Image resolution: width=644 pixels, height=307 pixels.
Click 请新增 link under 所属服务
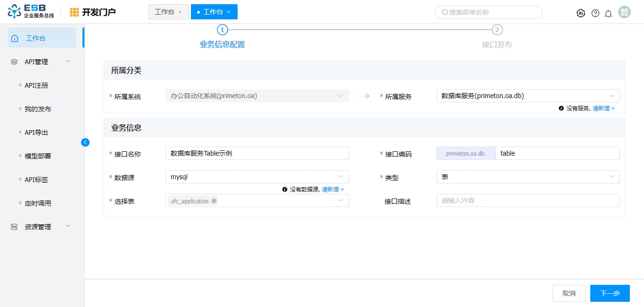(x=603, y=108)
